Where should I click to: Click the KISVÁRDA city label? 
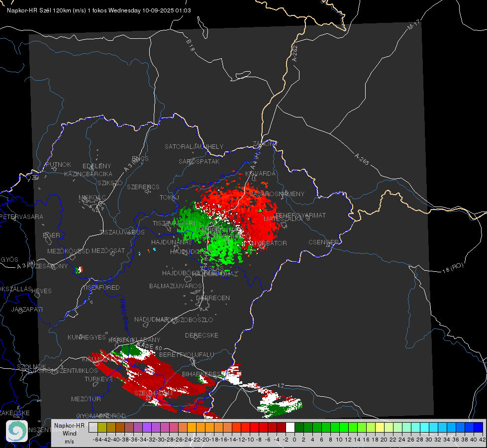pyautogui.click(x=261, y=174)
